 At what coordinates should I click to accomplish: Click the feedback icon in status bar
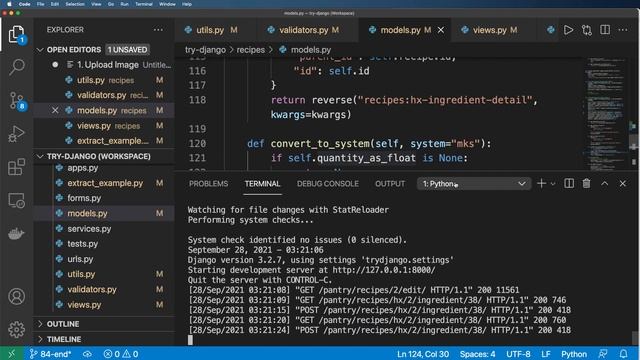603,354
